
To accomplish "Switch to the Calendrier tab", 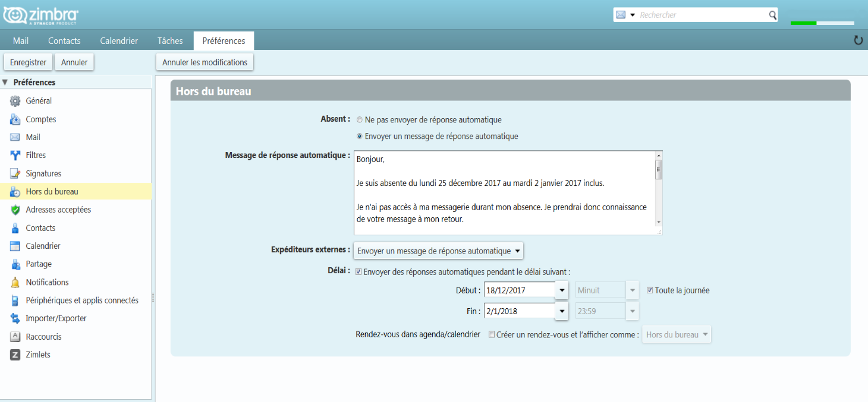I will tap(119, 41).
